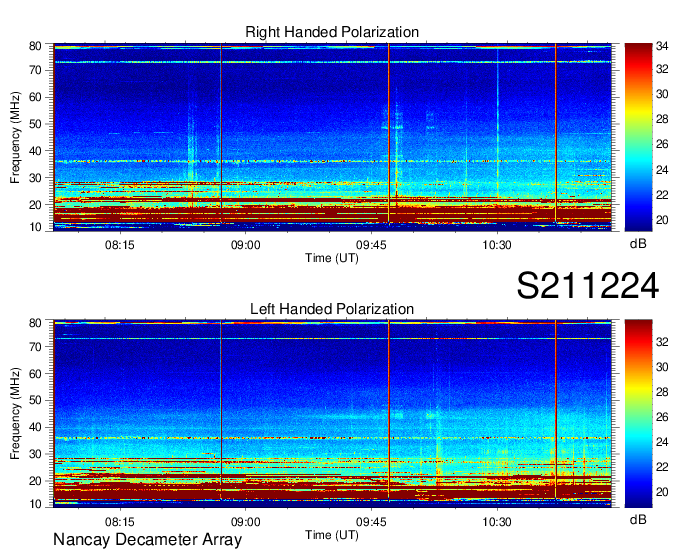Click the 50 frequency tick of Right Handed plot
This screenshot has width=680, height=552.
(x=35, y=124)
